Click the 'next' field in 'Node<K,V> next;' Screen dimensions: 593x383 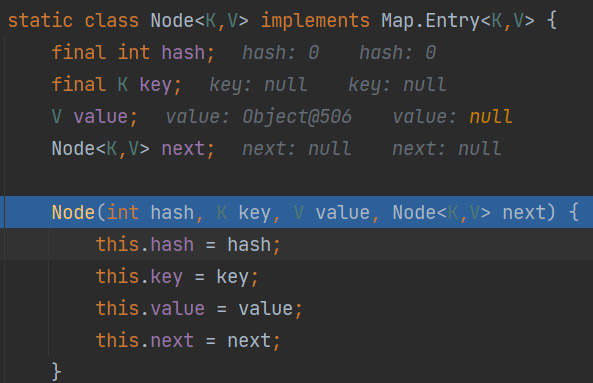[183, 149]
